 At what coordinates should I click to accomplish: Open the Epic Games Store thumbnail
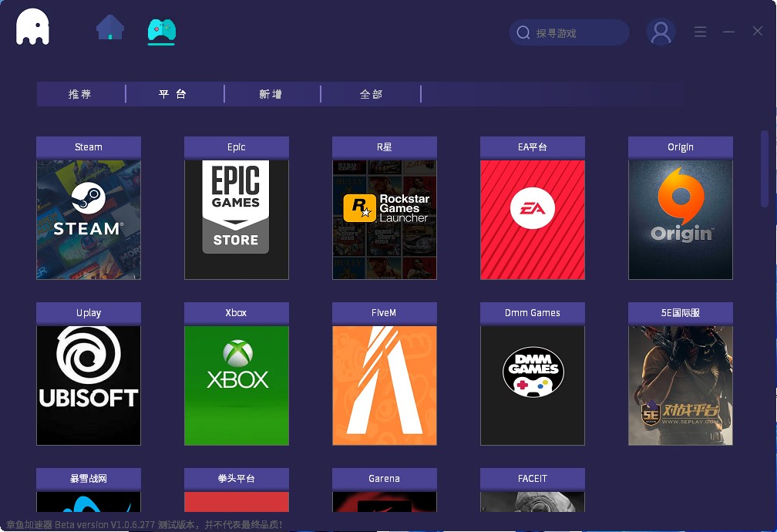pyautogui.click(x=236, y=220)
